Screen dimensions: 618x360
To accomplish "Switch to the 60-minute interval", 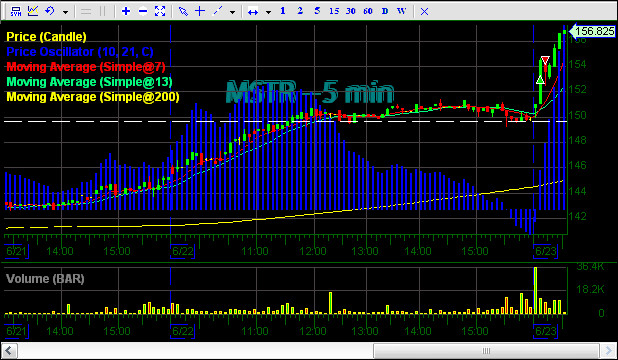I will tap(368, 11).
